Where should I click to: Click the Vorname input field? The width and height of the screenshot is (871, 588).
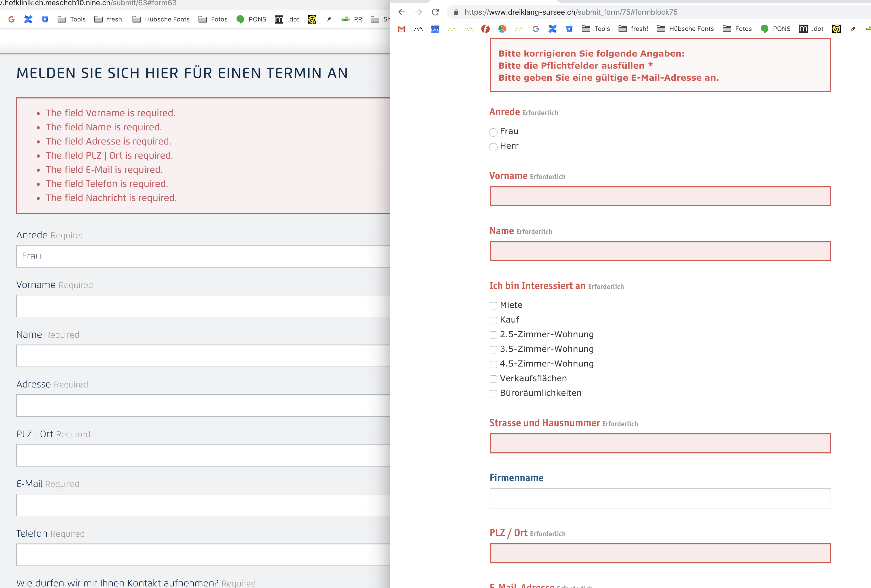point(660,196)
